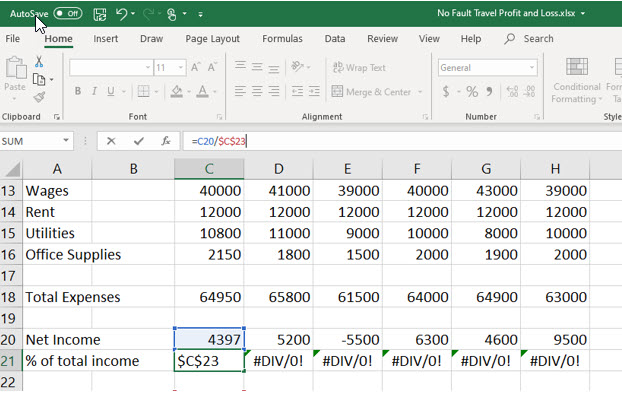The height and width of the screenshot is (394, 622).
Task: Click the Decrease Font Size icon
Action: click(x=212, y=67)
